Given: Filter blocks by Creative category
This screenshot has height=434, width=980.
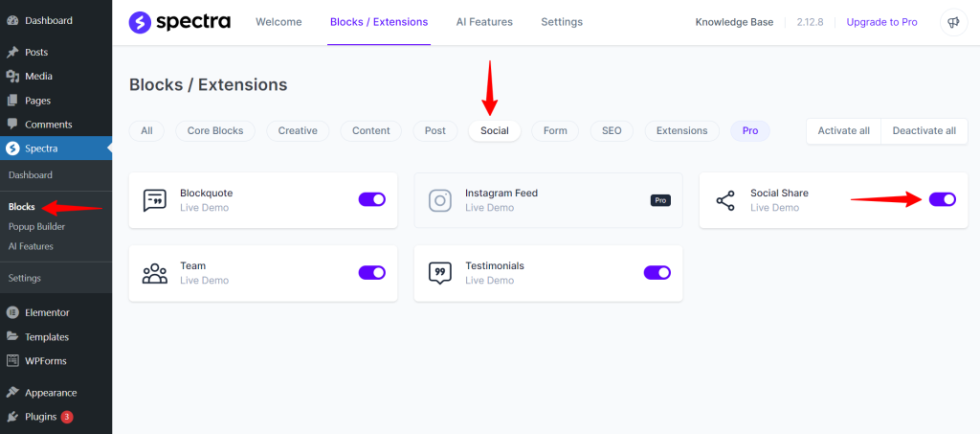Looking at the screenshot, I should click(298, 131).
